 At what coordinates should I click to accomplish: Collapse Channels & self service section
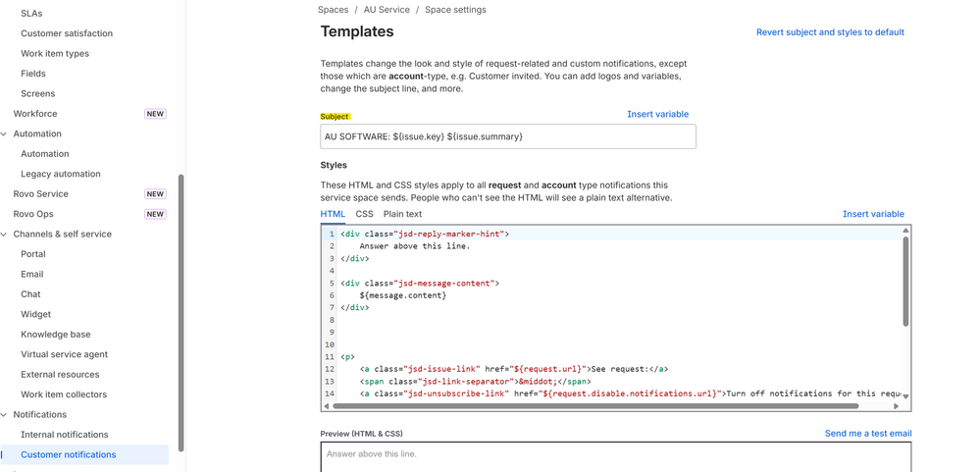tap(4, 234)
